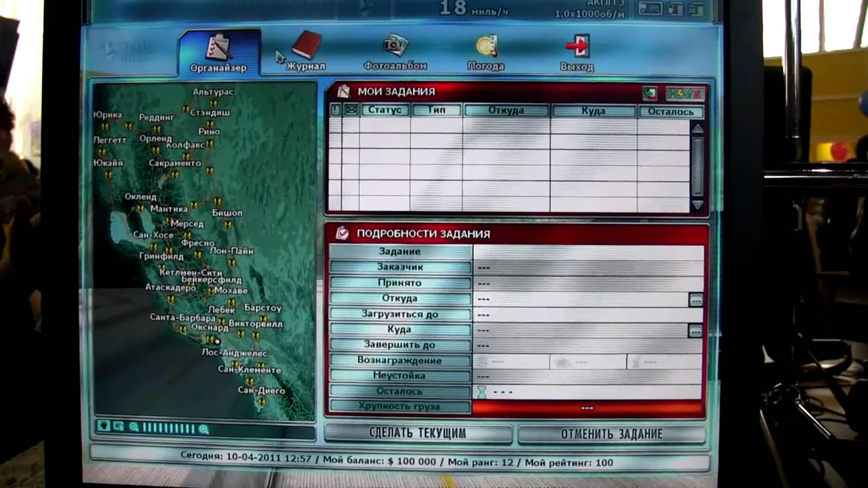The image size is (868, 488).
Task: Open the Куда destination details button
Action: tap(695, 331)
